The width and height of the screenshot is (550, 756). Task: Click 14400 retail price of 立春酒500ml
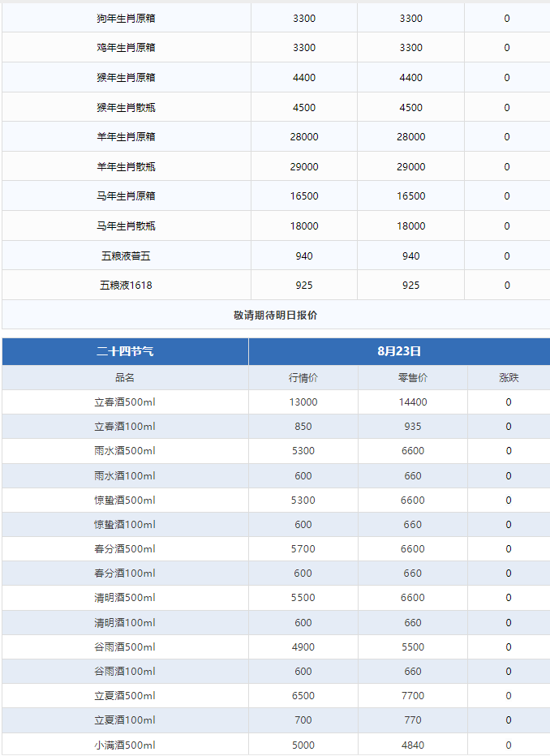pos(413,402)
